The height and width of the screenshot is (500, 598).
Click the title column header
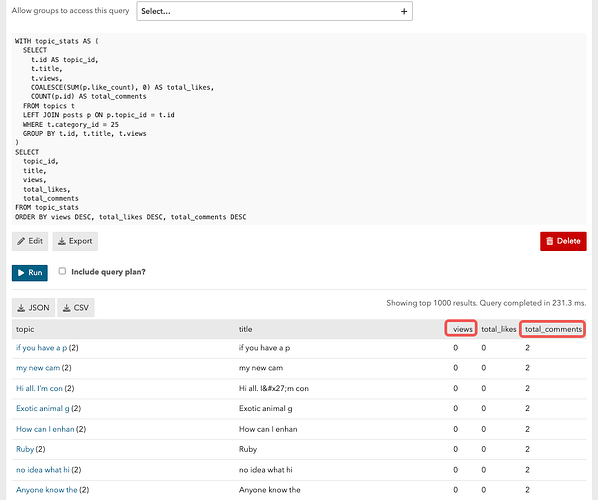pos(246,329)
